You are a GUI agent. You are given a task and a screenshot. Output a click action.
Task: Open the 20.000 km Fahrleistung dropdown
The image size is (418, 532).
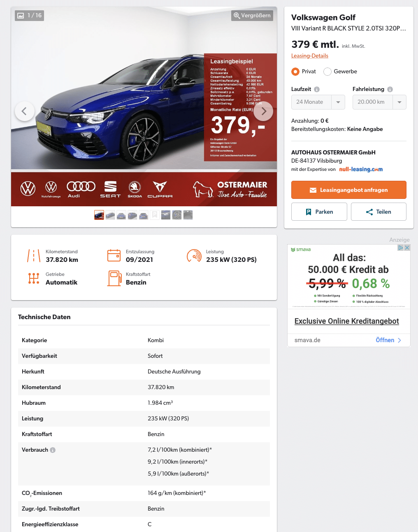[x=379, y=102]
